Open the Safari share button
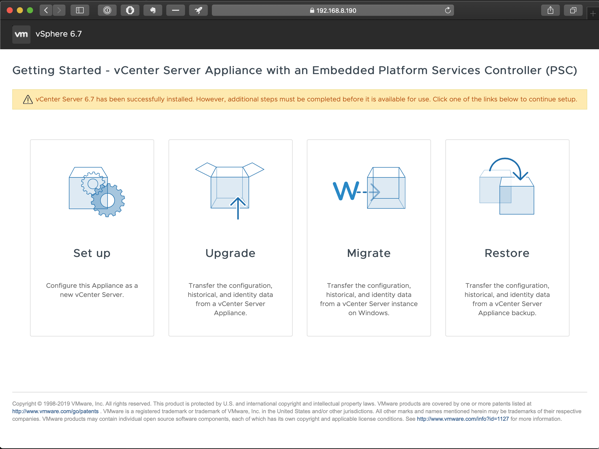Image resolution: width=599 pixels, height=449 pixels. (x=550, y=10)
